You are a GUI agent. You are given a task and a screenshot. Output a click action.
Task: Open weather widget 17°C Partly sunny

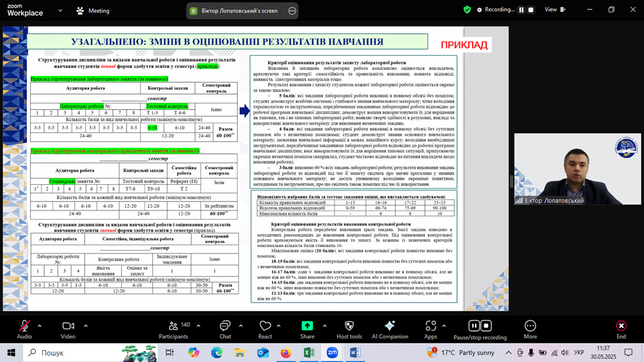point(460,352)
